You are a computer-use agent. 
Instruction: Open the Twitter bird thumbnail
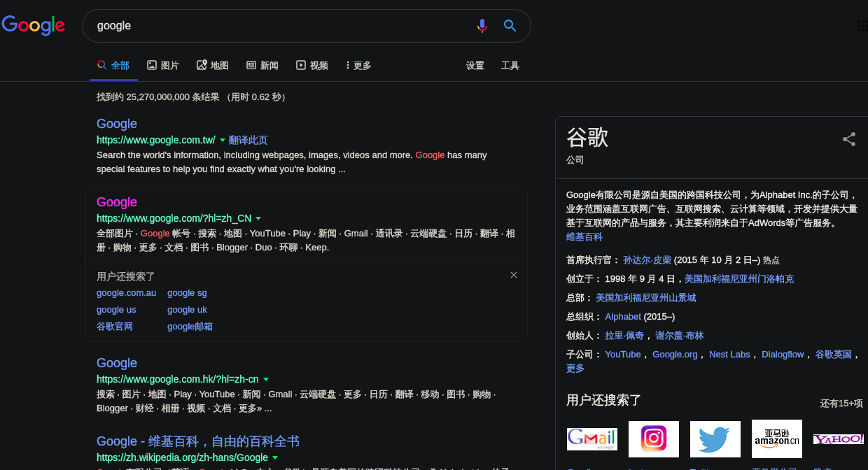tap(715, 439)
